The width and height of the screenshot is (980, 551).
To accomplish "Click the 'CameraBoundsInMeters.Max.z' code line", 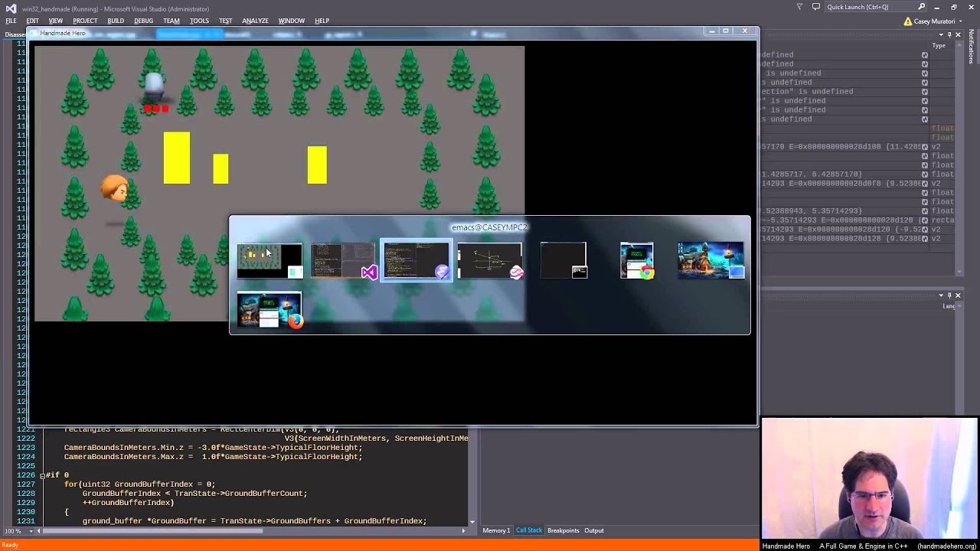I will coord(213,457).
